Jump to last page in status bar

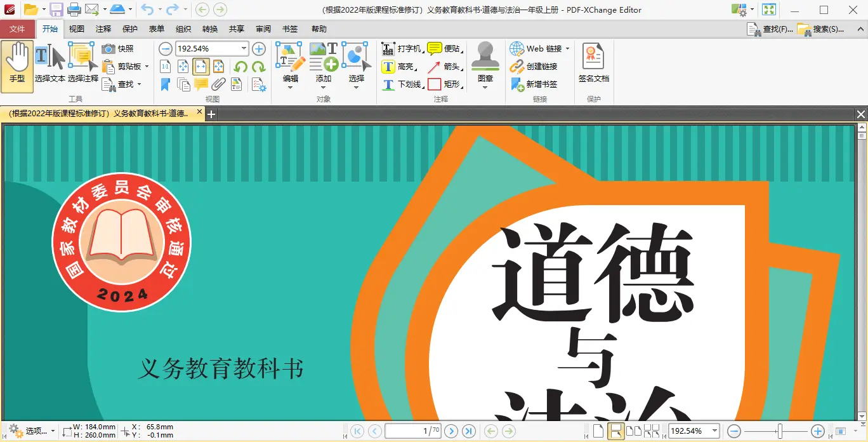click(x=469, y=431)
